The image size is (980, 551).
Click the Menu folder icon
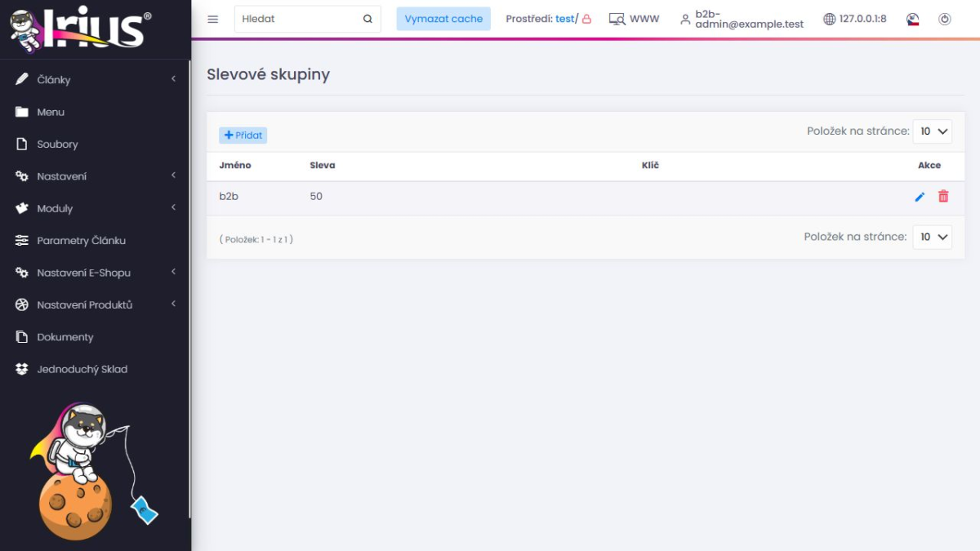(x=22, y=112)
